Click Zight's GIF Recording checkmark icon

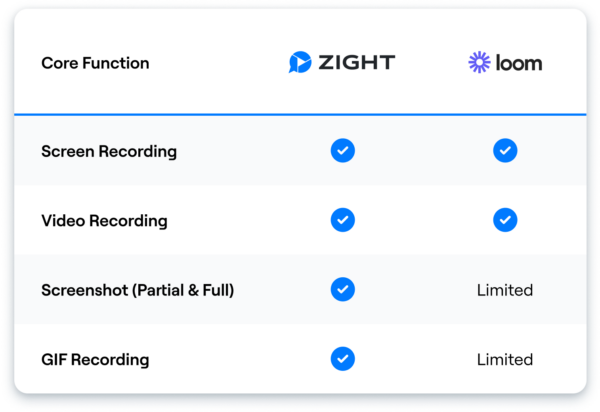coord(342,359)
